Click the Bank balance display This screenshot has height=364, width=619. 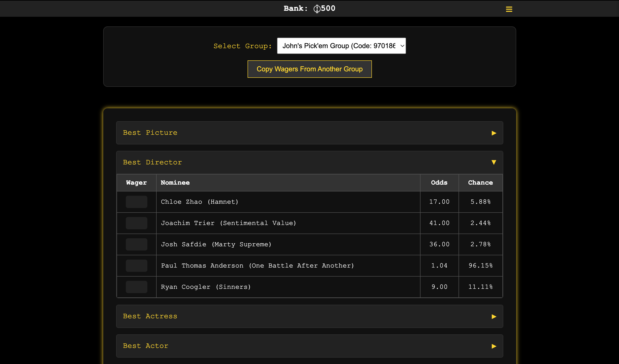(x=309, y=8)
